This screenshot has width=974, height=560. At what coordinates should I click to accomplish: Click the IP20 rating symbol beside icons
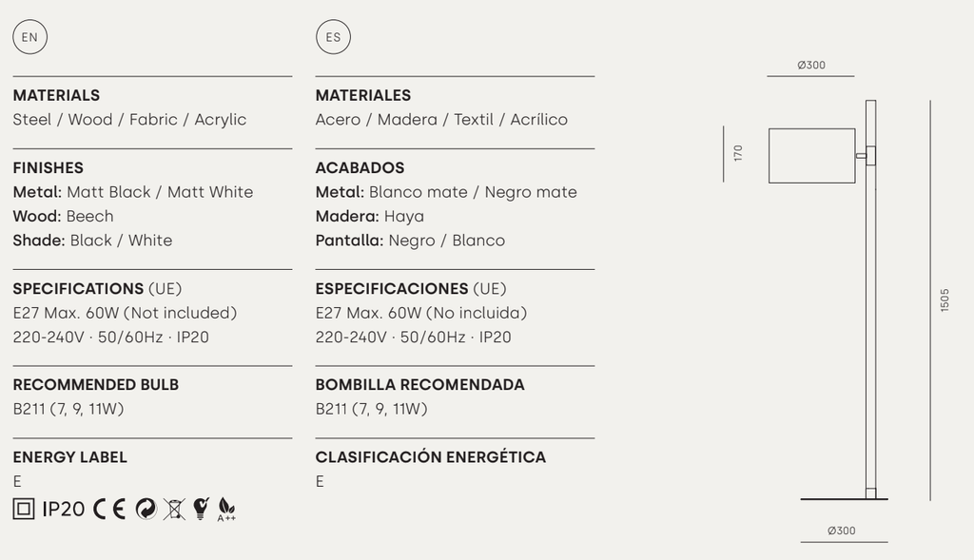(64, 509)
